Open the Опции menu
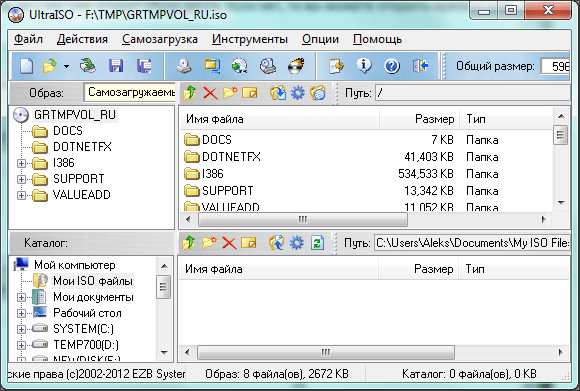This screenshot has height=391, width=580. 320,39
